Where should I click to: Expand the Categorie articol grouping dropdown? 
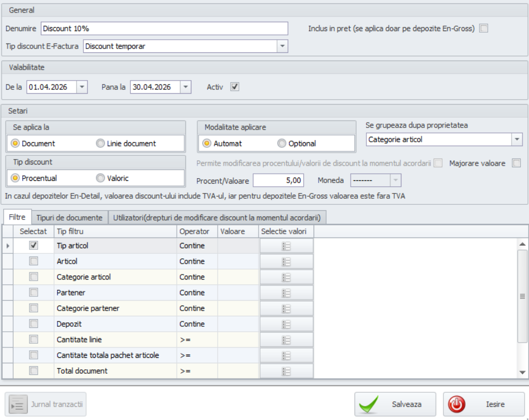[x=516, y=139]
